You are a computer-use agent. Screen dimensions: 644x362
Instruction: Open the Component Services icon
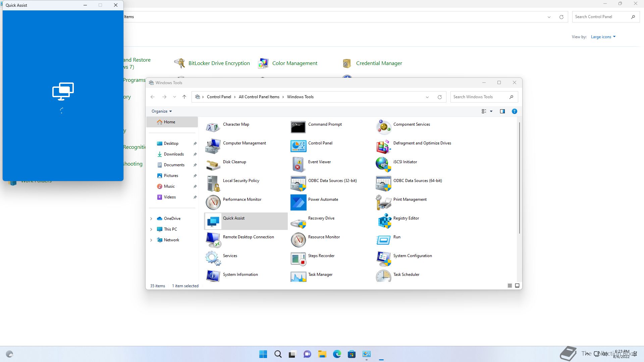coord(383,127)
